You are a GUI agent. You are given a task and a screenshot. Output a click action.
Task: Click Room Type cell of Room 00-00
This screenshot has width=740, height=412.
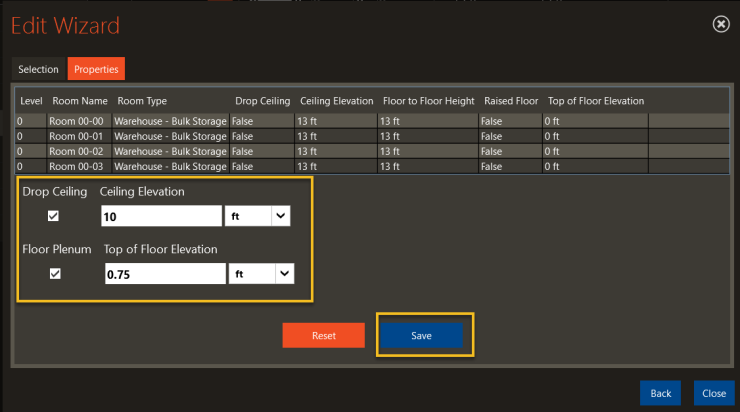click(x=170, y=121)
